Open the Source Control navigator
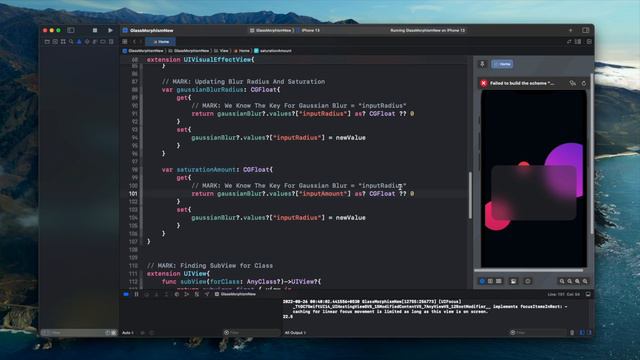 click(x=55, y=42)
